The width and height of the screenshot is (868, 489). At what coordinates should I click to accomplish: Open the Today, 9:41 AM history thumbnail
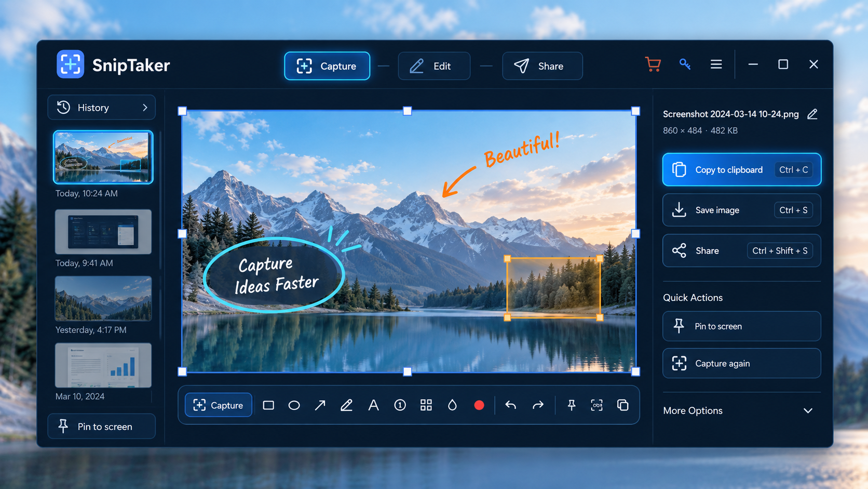[103, 232]
